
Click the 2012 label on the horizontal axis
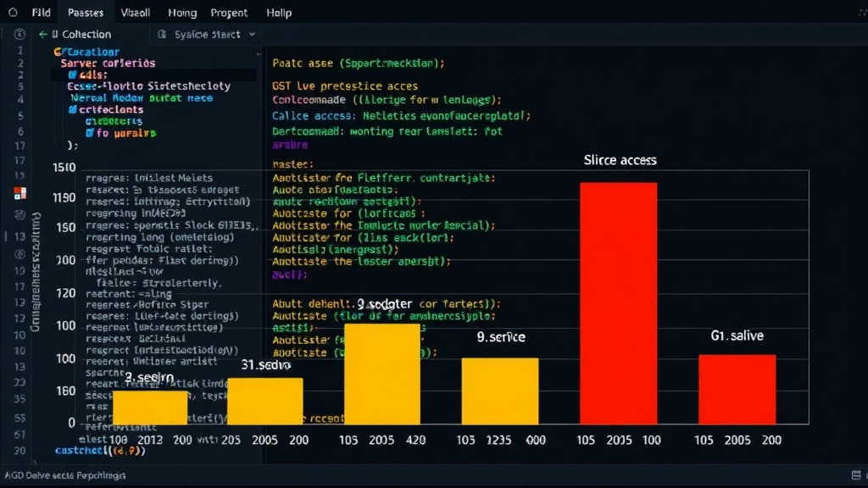[150, 440]
